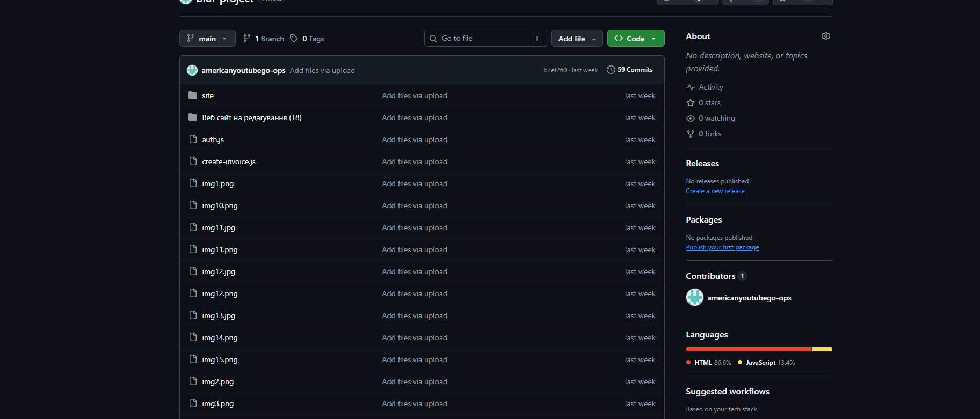Click the folder icon beside site

click(193, 95)
